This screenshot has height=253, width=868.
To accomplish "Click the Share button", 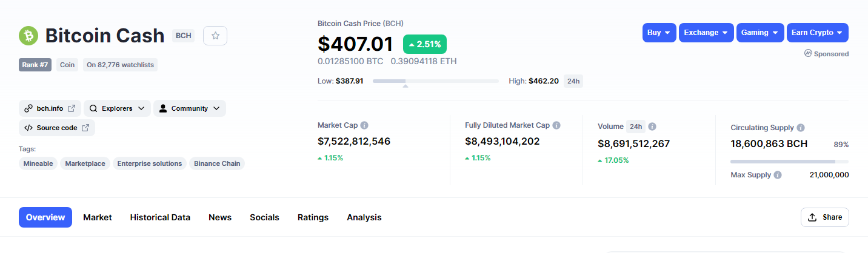I will click(x=825, y=217).
